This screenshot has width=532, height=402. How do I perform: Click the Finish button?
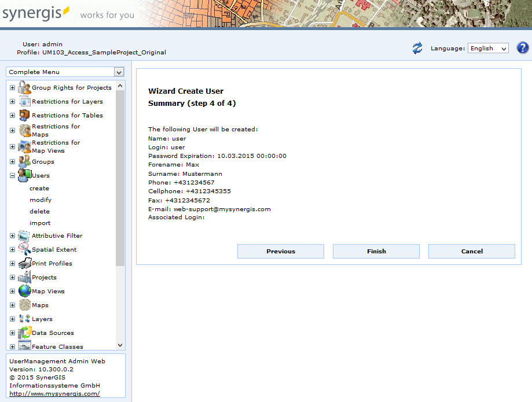pyautogui.click(x=376, y=251)
